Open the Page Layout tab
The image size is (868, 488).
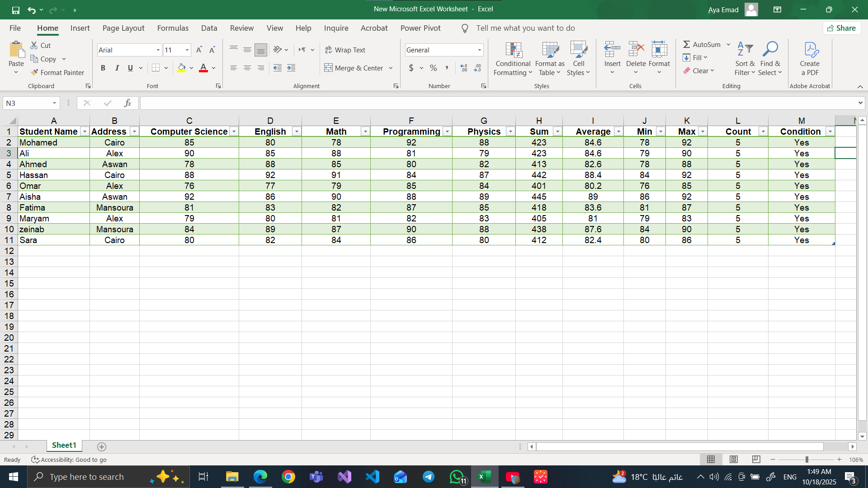pyautogui.click(x=123, y=28)
